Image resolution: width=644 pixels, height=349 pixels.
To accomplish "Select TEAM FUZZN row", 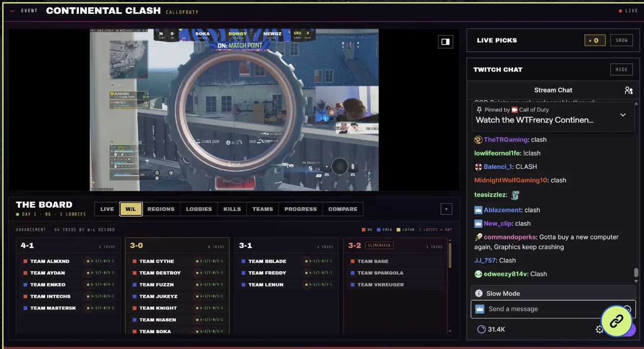I will pyautogui.click(x=177, y=285).
